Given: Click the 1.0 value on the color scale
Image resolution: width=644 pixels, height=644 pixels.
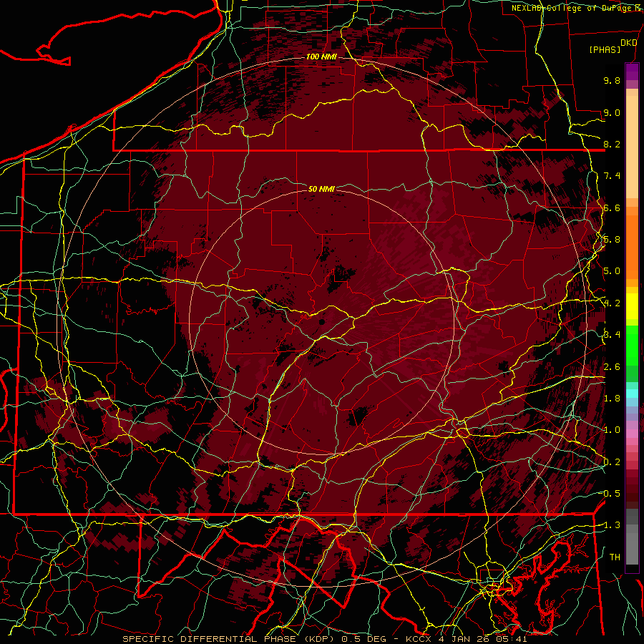Looking at the screenshot, I should coord(612,430).
